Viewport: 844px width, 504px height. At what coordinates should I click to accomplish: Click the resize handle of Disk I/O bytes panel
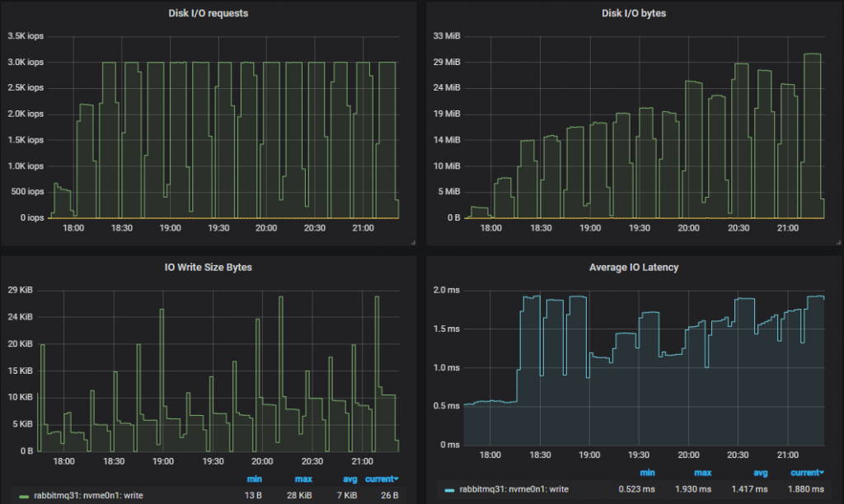click(839, 241)
